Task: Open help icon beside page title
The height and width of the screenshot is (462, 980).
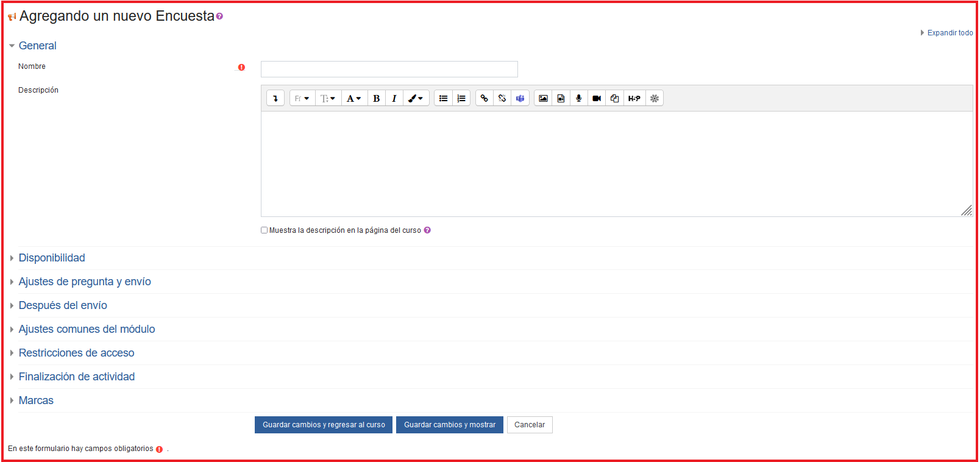Action: [220, 16]
